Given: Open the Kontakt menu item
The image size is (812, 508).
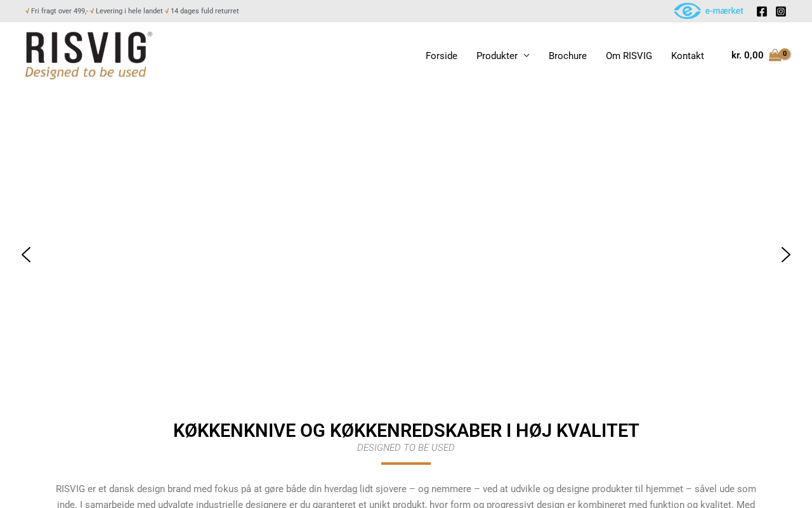Looking at the screenshot, I should click(688, 56).
